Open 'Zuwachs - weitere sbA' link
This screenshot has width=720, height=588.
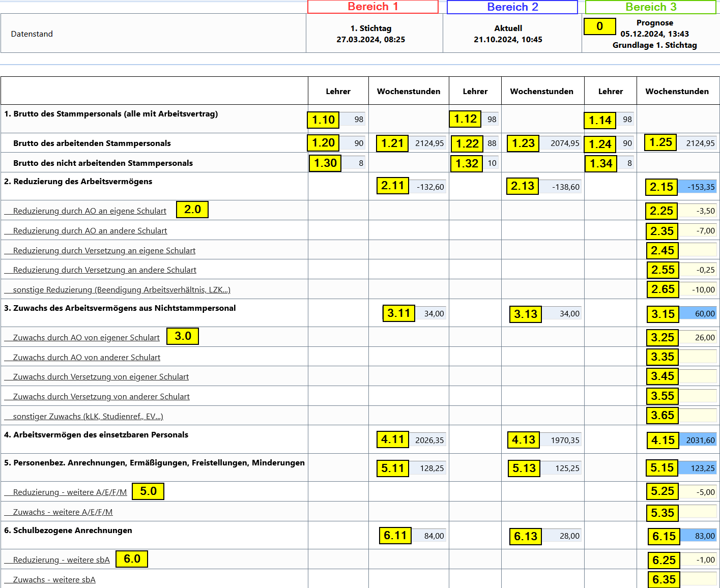(54, 580)
